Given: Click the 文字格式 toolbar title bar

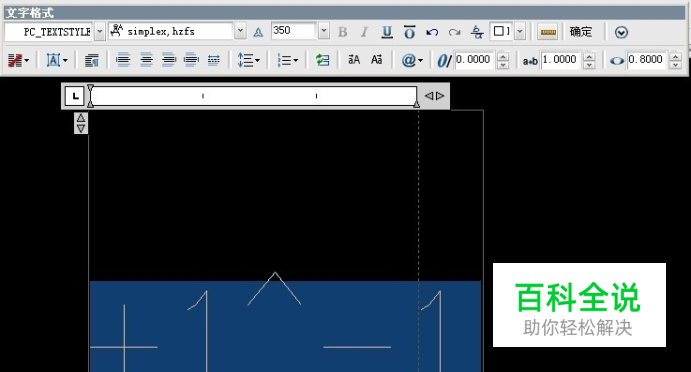Looking at the screenshot, I should point(344,12).
